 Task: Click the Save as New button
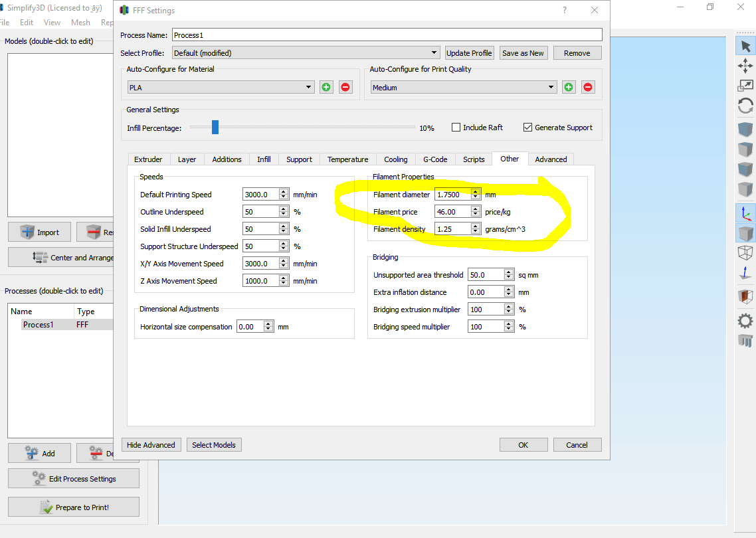click(523, 53)
